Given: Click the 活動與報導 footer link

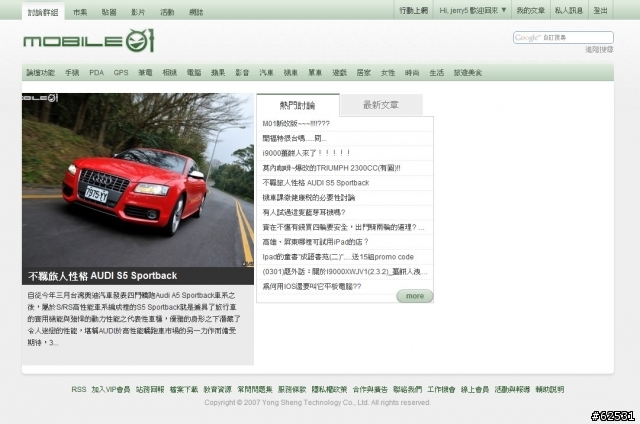Looking at the screenshot, I should click(512, 389).
